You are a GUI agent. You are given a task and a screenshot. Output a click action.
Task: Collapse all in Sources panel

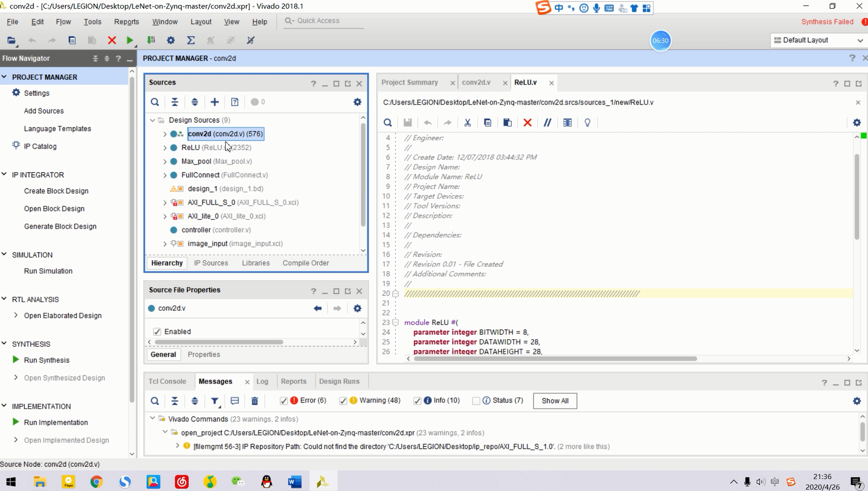175,102
